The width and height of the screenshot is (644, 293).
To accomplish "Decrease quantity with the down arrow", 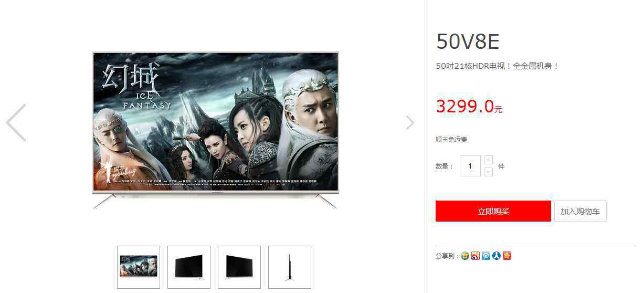I will click(x=488, y=172).
